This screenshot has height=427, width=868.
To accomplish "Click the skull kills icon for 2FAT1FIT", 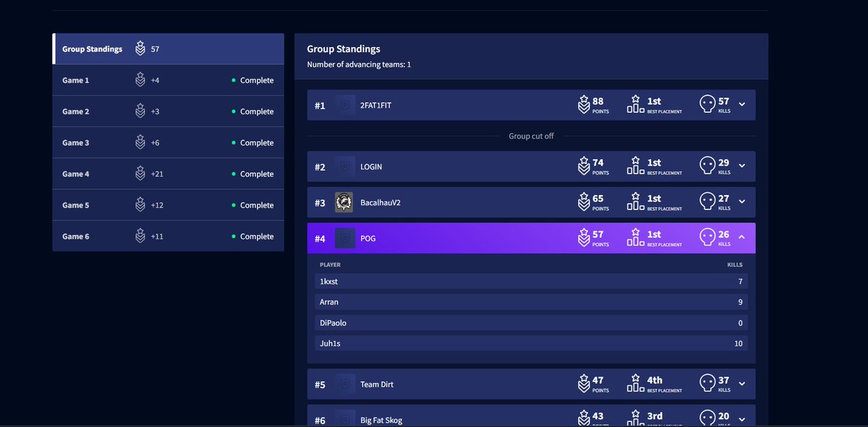I will (707, 105).
